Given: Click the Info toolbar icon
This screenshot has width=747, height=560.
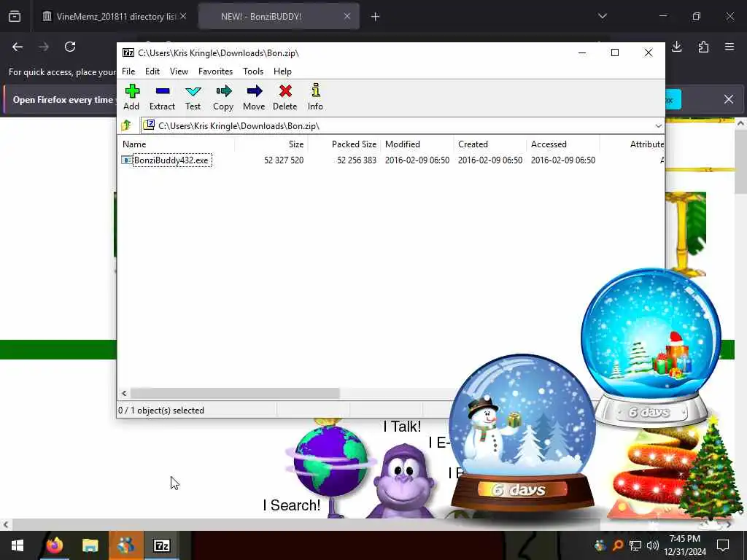Looking at the screenshot, I should [x=315, y=97].
